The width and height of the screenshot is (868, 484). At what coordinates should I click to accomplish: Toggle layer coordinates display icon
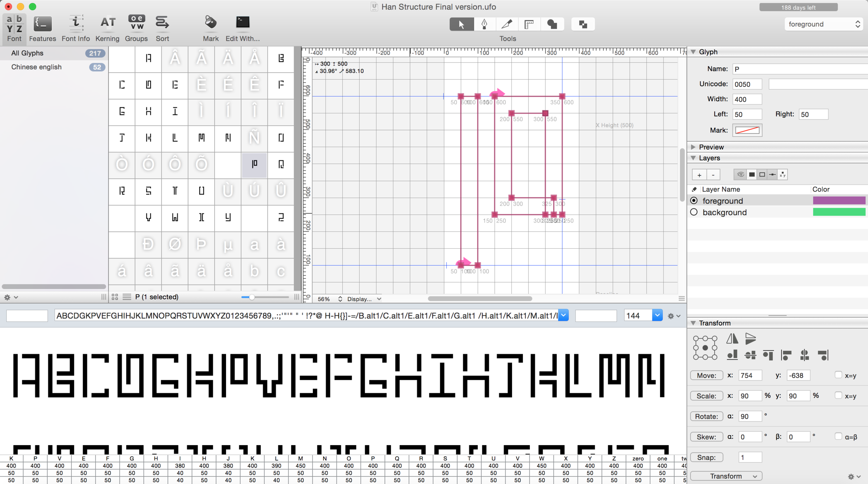point(782,175)
